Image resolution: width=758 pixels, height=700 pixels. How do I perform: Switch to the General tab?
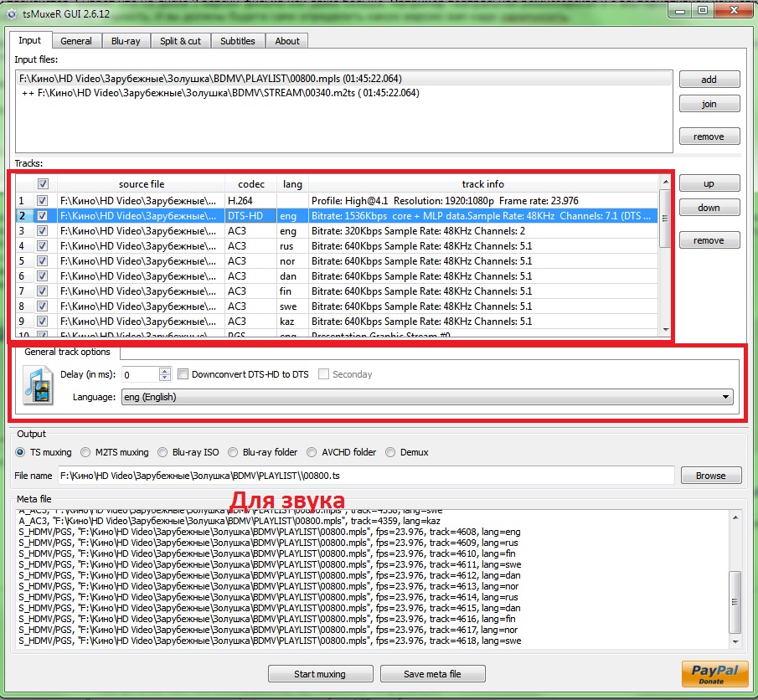pos(76,41)
